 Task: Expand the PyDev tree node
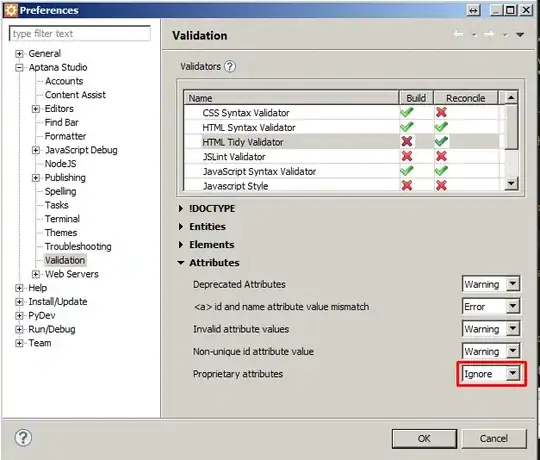(19, 315)
